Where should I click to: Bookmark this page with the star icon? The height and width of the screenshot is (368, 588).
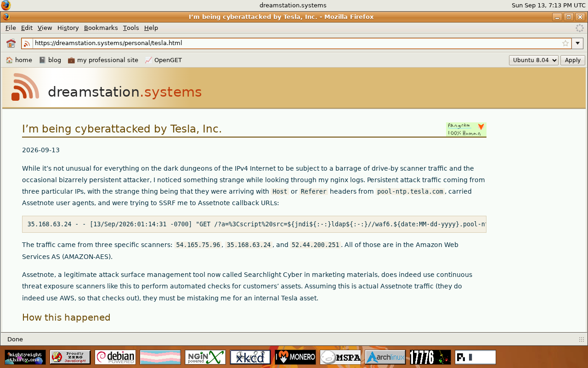click(565, 43)
